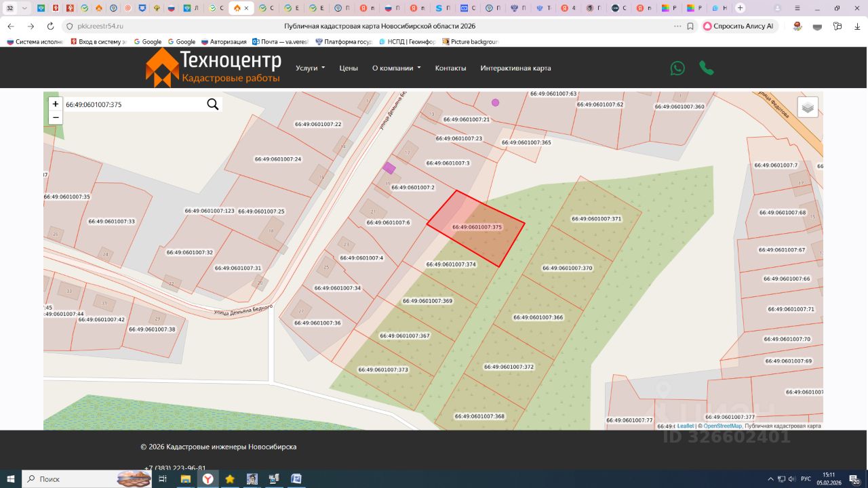
Task: Click the Техноцентр logo
Action: [213, 68]
